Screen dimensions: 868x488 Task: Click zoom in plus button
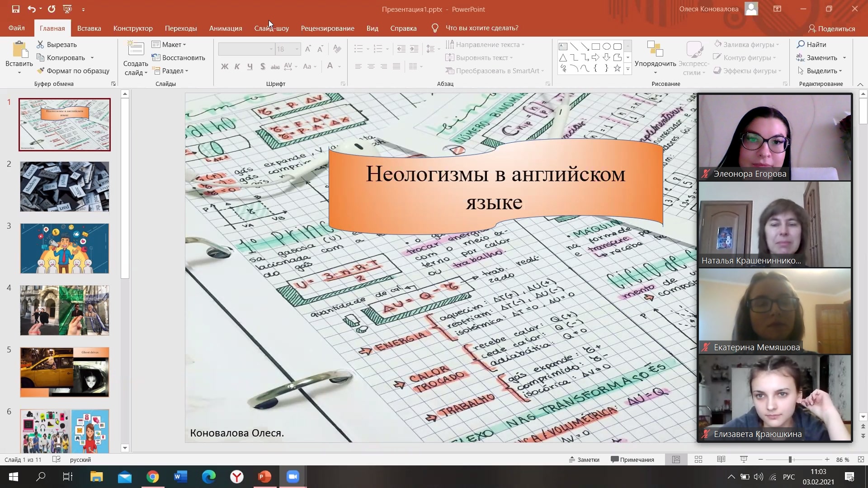[827, 460]
